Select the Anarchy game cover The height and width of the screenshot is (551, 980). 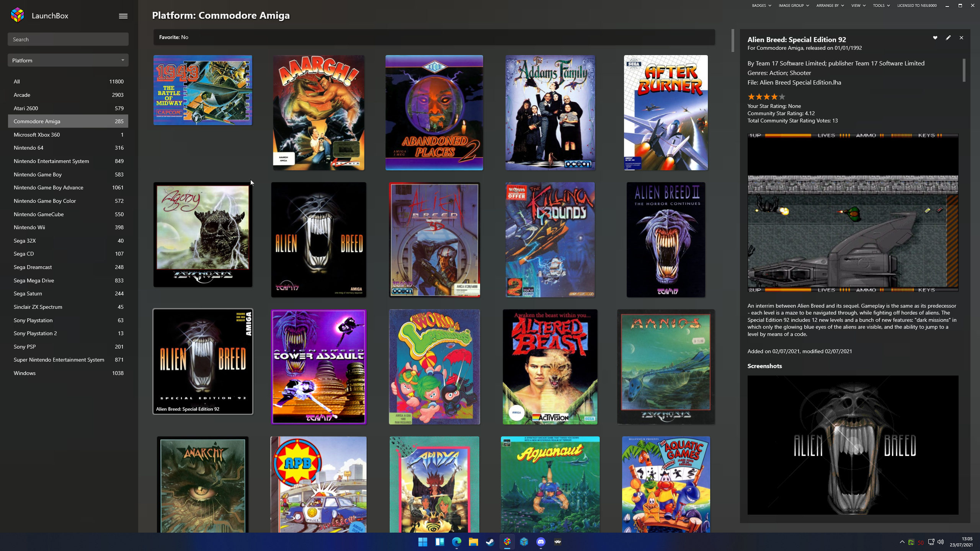(203, 484)
